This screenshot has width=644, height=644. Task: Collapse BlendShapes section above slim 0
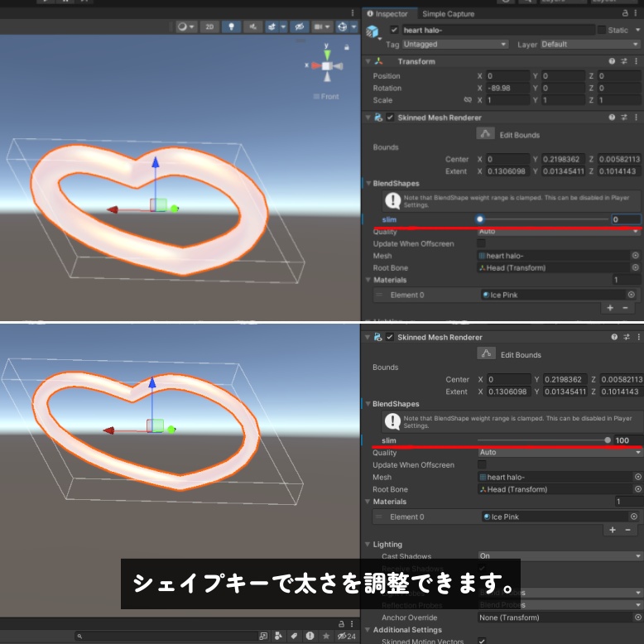point(368,183)
